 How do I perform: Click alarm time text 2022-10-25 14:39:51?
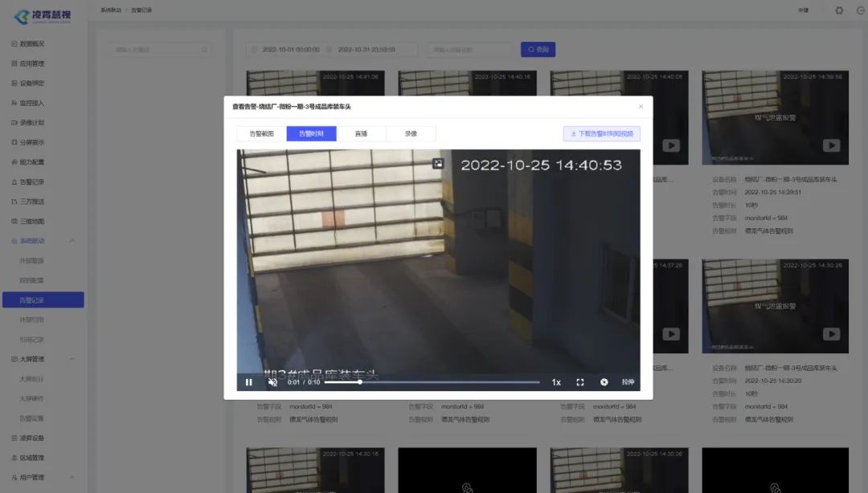coord(773,192)
